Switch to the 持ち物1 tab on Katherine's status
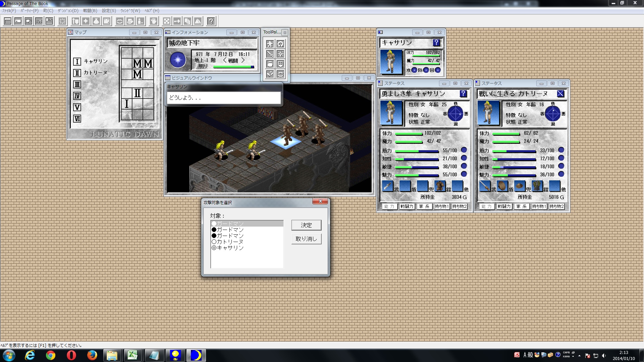This screenshot has height=362, width=644. tap(441, 206)
